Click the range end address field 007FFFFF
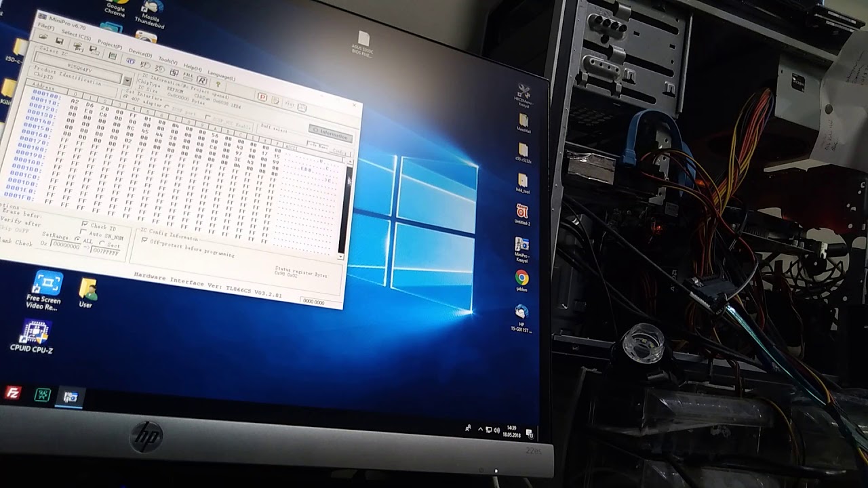 pyautogui.click(x=105, y=251)
